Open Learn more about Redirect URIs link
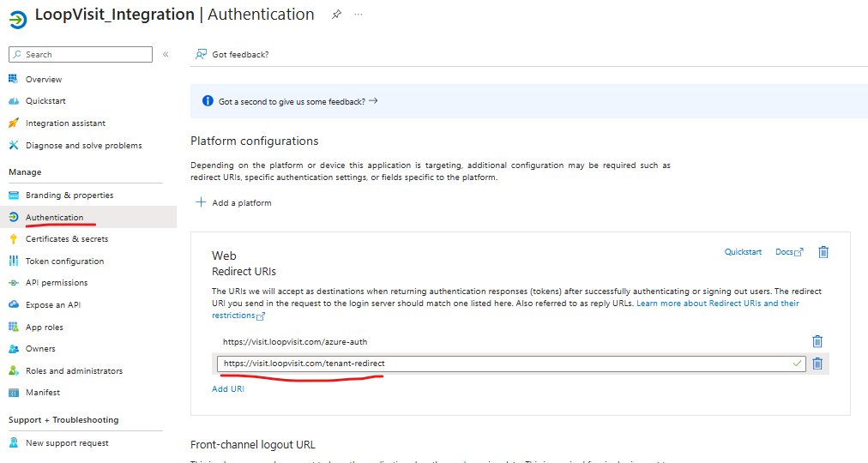This screenshot has height=463, width=868. pyautogui.click(x=718, y=304)
